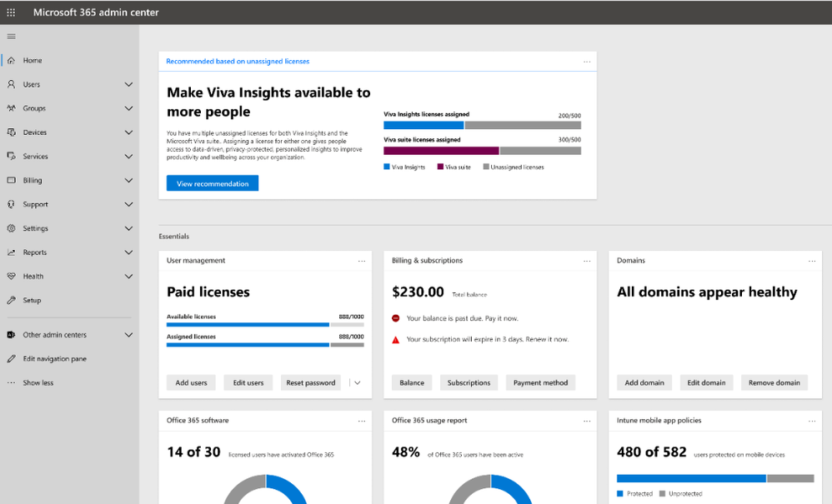Click Edit domain button
This screenshot has height=504, width=832.
pyautogui.click(x=706, y=382)
